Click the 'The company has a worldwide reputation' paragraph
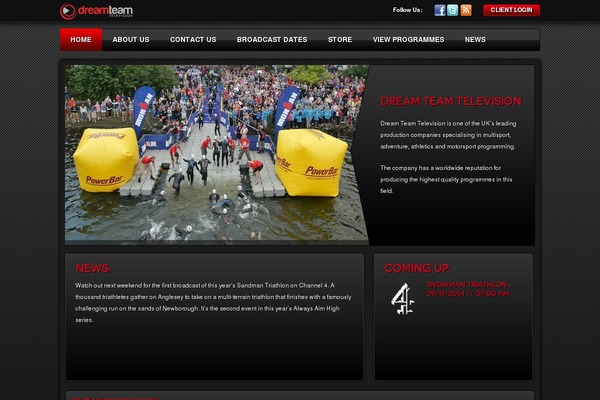 pos(446,179)
